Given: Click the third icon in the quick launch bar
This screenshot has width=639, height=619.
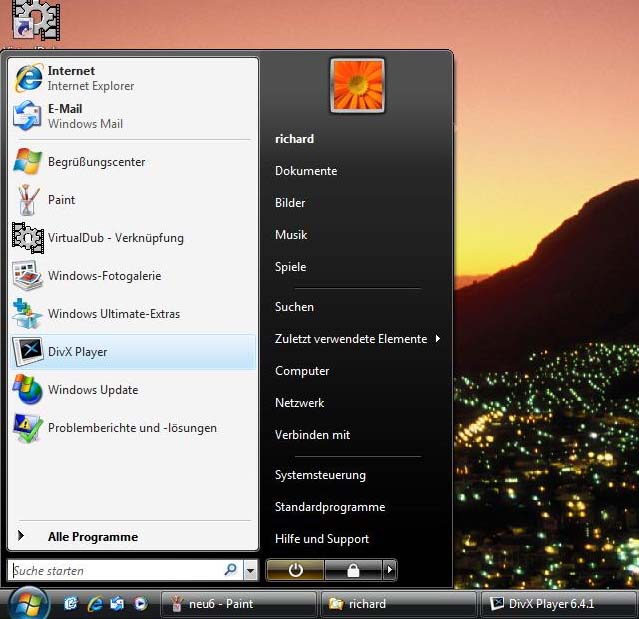Looking at the screenshot, I should [x=117, y=604].
